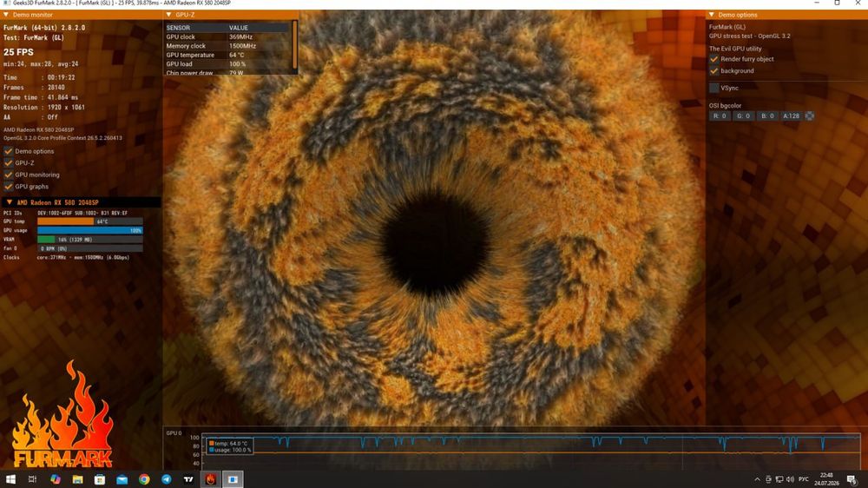Click the Time 00:19:22 line
Viewport: 868px width, 488px height.
click(39, 77)
